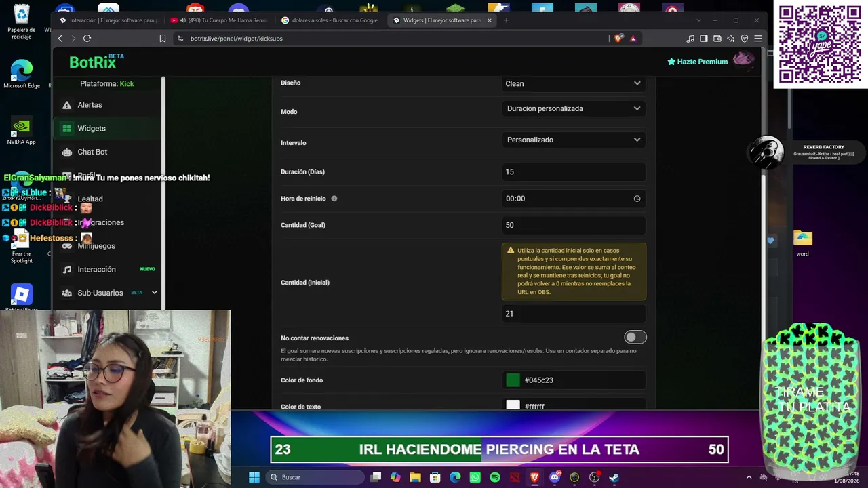Image resolution: width=868 pixels, height=488 pixels.
Task: Edit the #045c23 hex color value
Action: 539,380
